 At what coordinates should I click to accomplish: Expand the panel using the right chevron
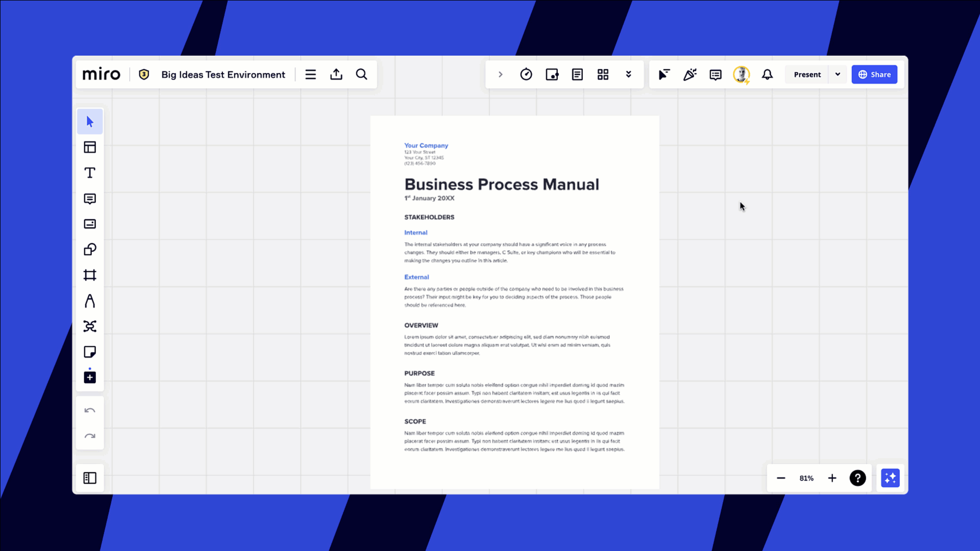click(x=500, y=74)
